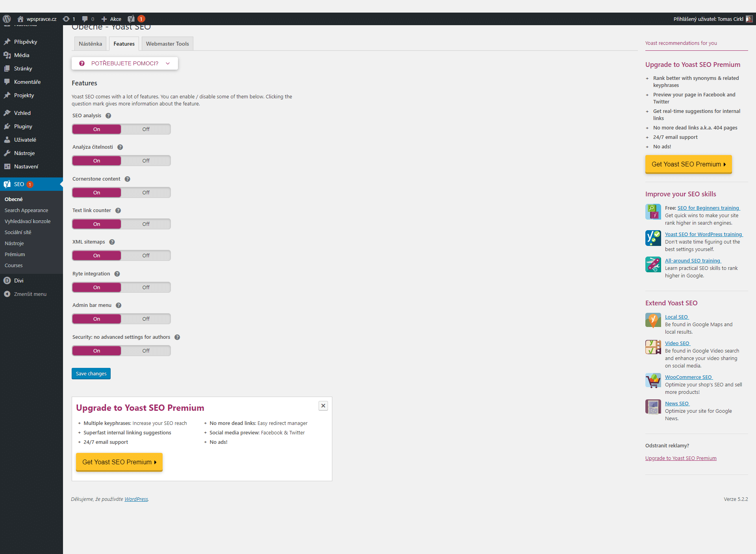Close the Upgrade to Premium banner
This screenshot has height=554, width=756.
point(323,406)
